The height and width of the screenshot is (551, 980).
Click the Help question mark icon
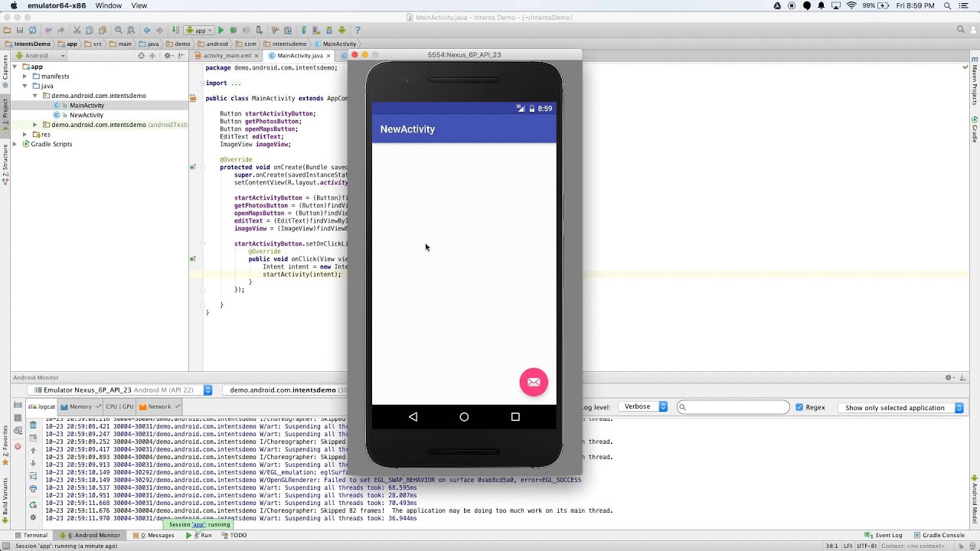pos(358,31)
